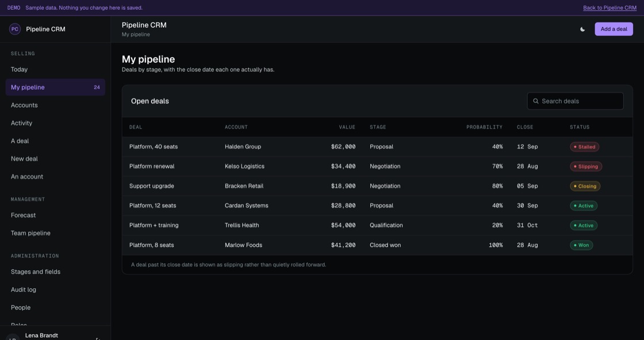Open the Platform, 8 seats deal

coord(152,245)
